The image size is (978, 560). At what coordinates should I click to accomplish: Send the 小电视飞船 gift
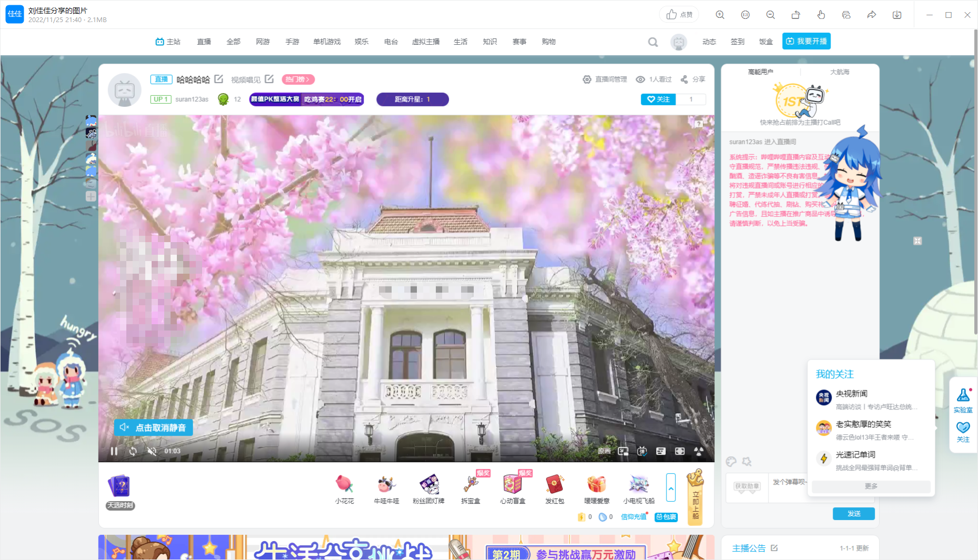coord(639,489)
